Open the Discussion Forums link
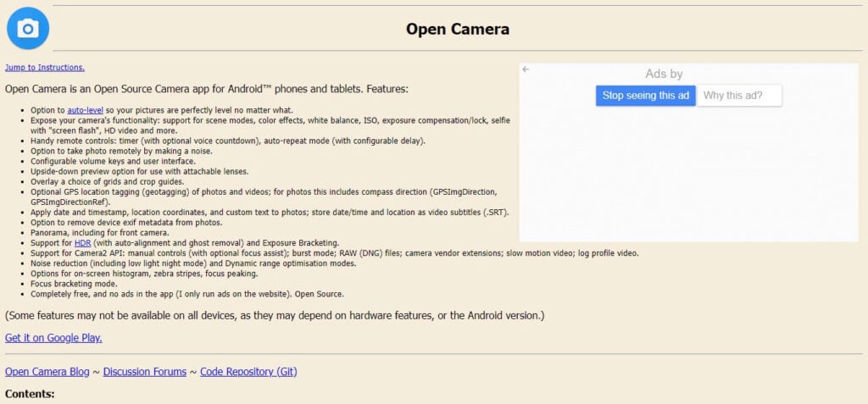The height and width of the screenshot is (404, 868). tap(145, 371)
